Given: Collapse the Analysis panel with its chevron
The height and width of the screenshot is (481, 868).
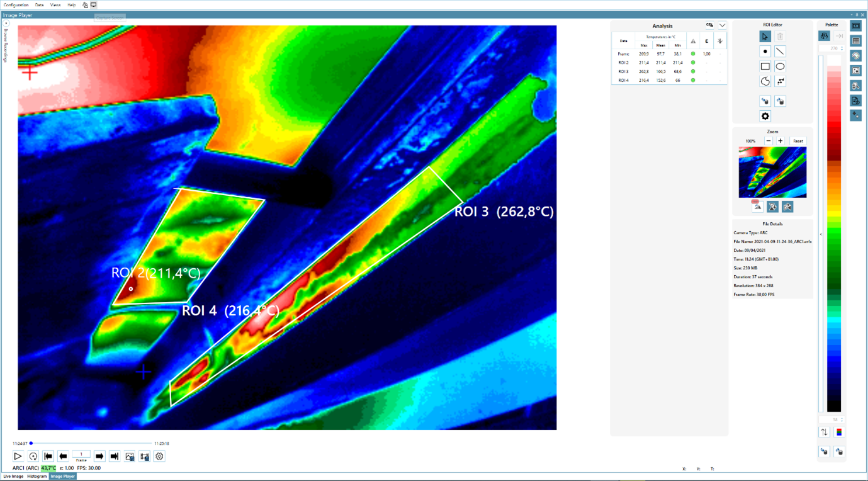Looking at the screenshot, I should click(722, 25).
